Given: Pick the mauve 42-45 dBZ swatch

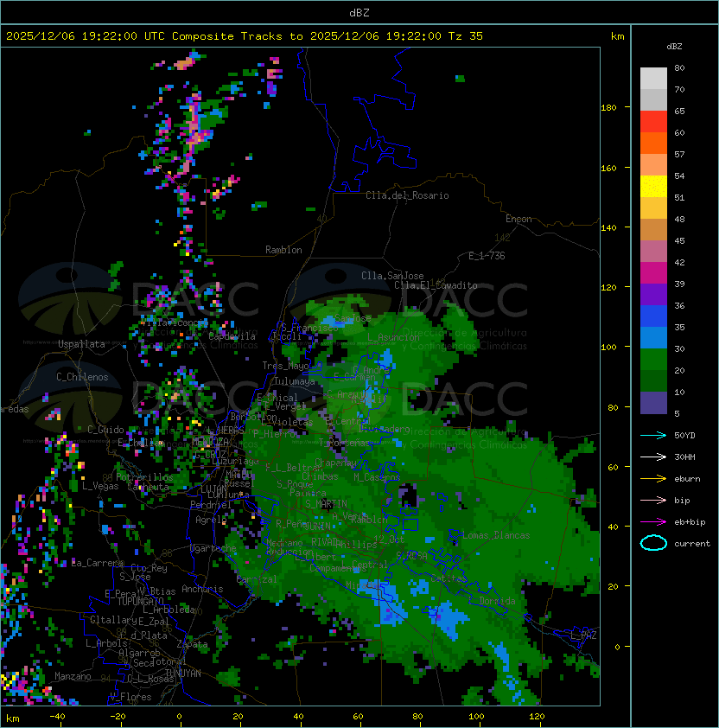Looking at the screenshot, I should click(x=653, y=252).
